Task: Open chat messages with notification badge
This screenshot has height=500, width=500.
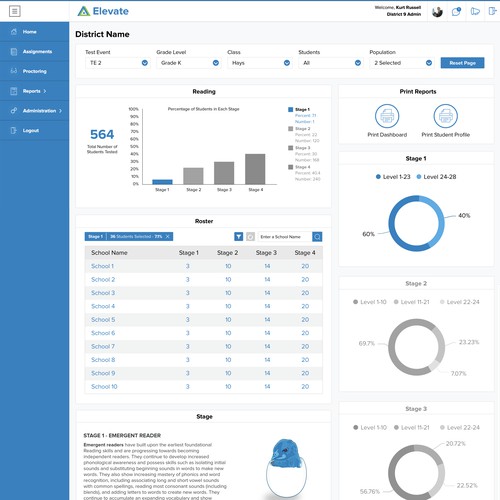Action: click(x=456, y=12)
